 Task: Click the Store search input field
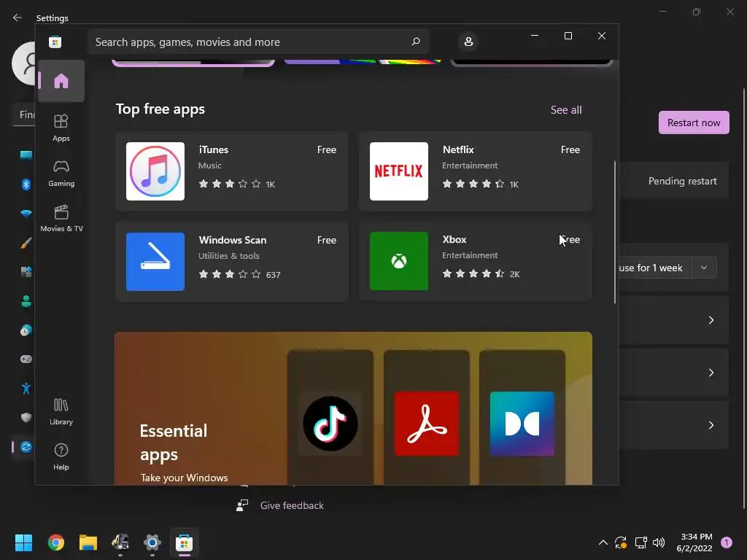click(x=258, y=42)
